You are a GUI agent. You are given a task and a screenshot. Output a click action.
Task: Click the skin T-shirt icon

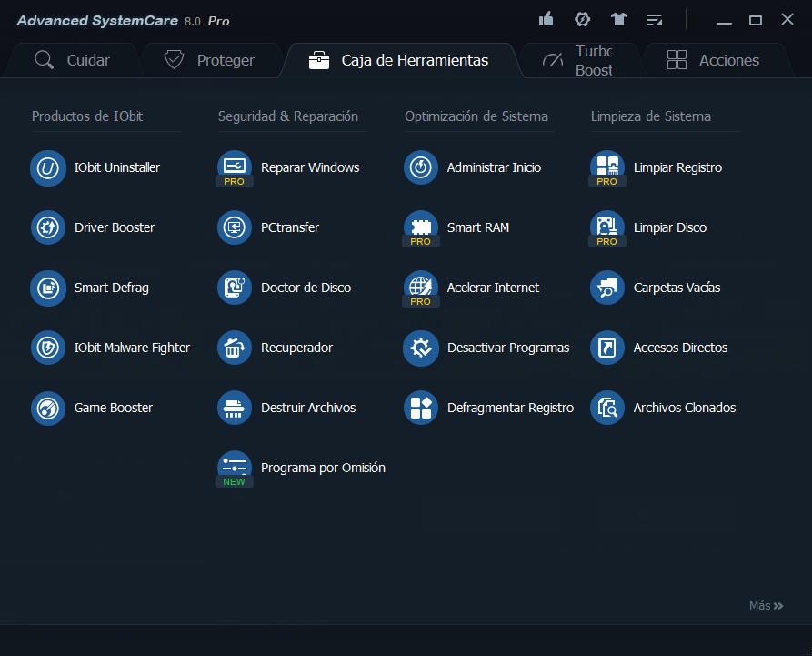(x=619, y=20)
